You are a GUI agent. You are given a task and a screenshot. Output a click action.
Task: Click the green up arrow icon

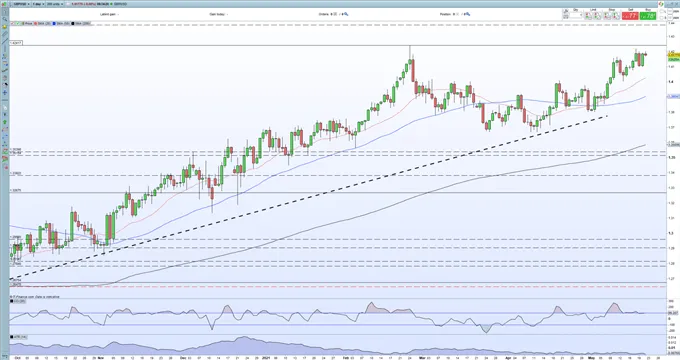click(5, 122)
